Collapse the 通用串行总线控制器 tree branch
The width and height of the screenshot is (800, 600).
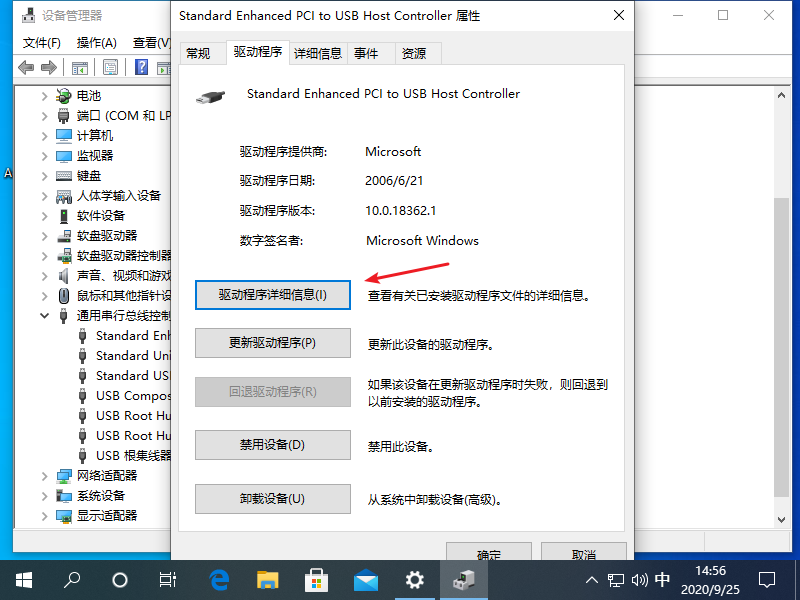click(x=44, y=315)
